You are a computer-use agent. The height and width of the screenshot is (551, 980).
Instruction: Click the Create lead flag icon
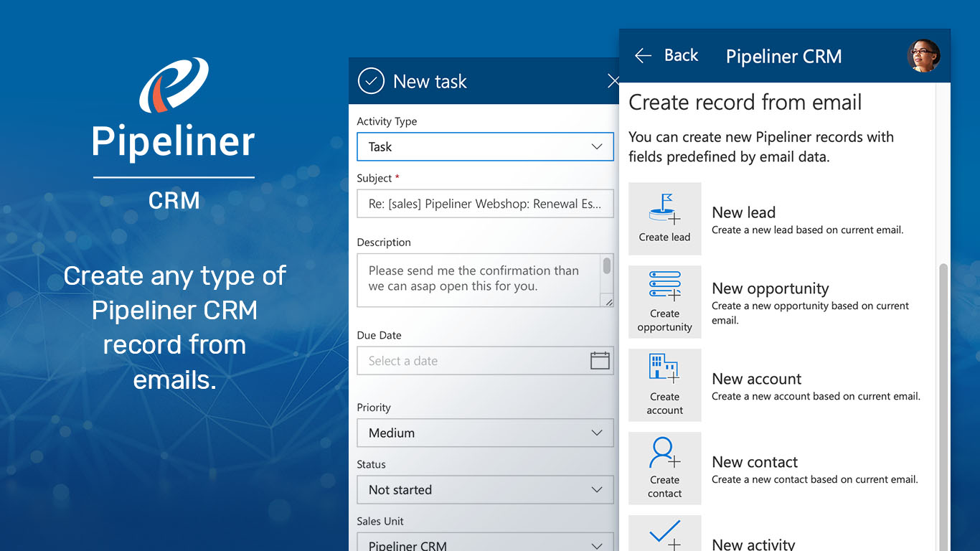665,208
